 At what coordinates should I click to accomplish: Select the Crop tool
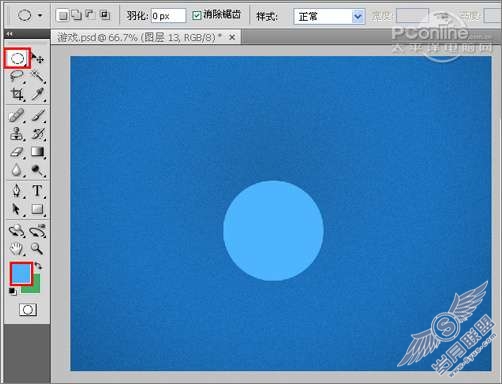(17, 95)
